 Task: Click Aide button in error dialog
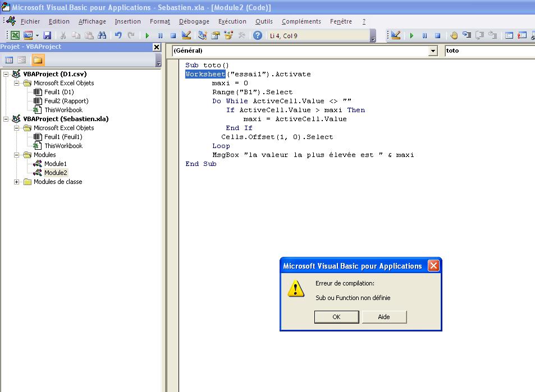pos(384,317)
